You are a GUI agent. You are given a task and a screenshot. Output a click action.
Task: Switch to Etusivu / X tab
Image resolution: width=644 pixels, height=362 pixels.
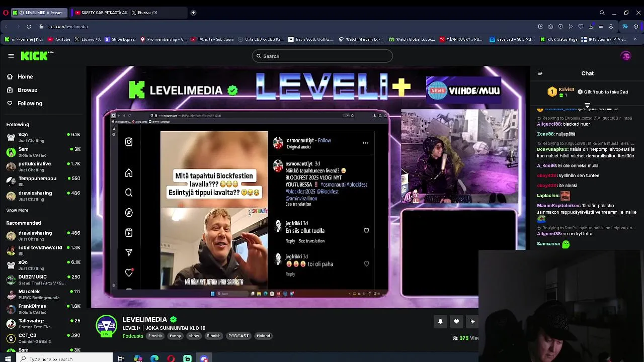146,13
